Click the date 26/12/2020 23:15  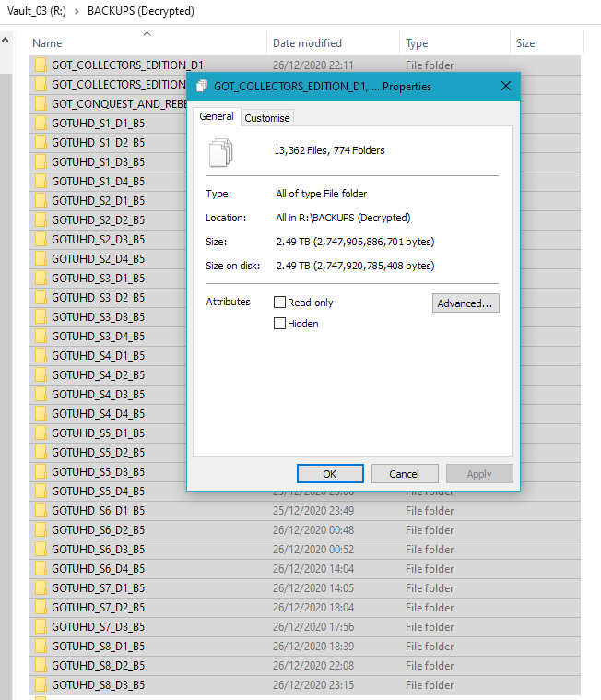coord(313,685)
